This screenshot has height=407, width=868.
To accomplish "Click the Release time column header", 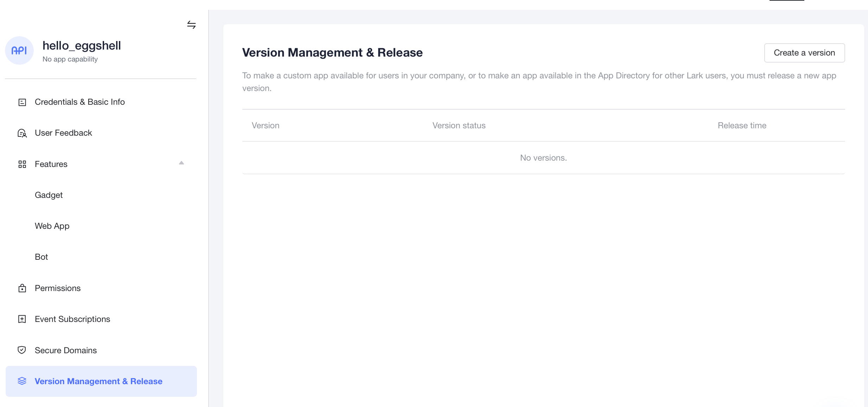I will (742, 125).
